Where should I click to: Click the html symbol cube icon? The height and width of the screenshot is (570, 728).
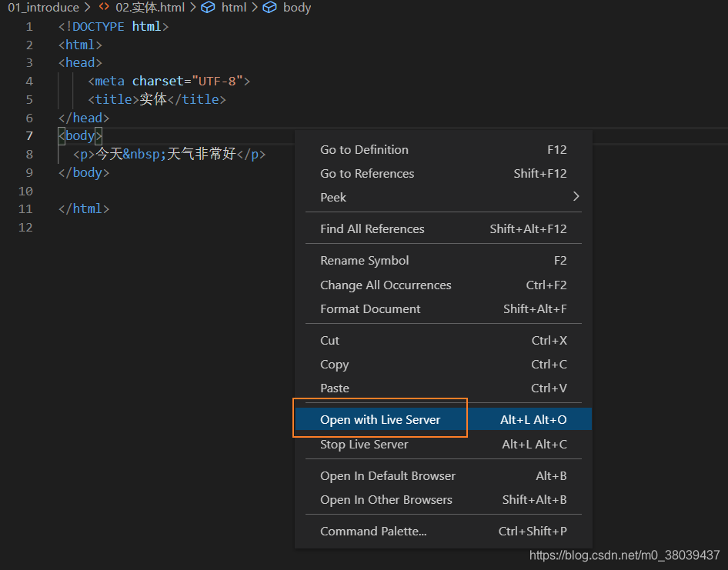click(208, 7)
